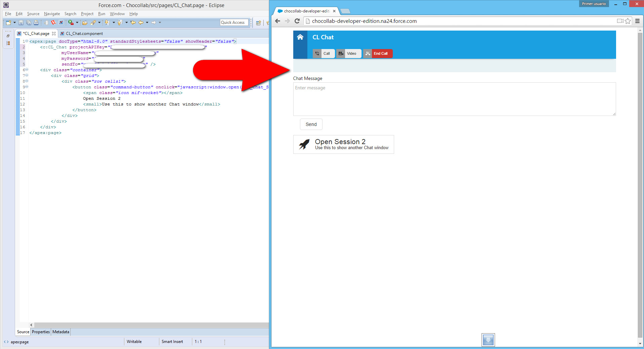Click the Primer usuario profile button

click(x=594, y=4)
